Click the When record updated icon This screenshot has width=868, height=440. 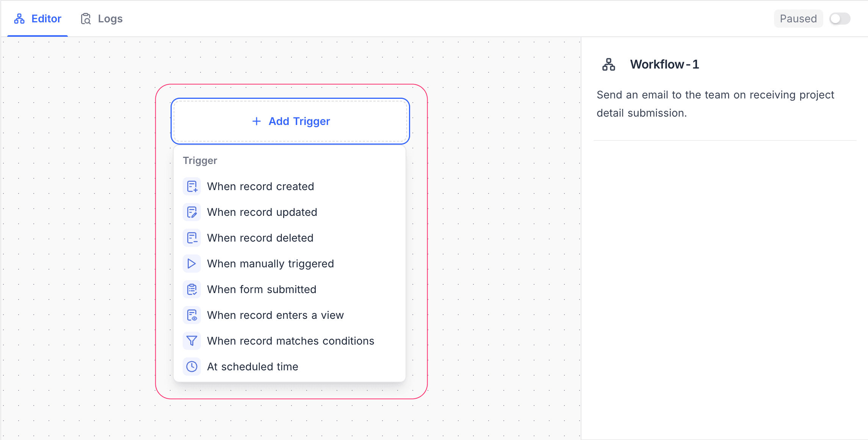[192, 212]
